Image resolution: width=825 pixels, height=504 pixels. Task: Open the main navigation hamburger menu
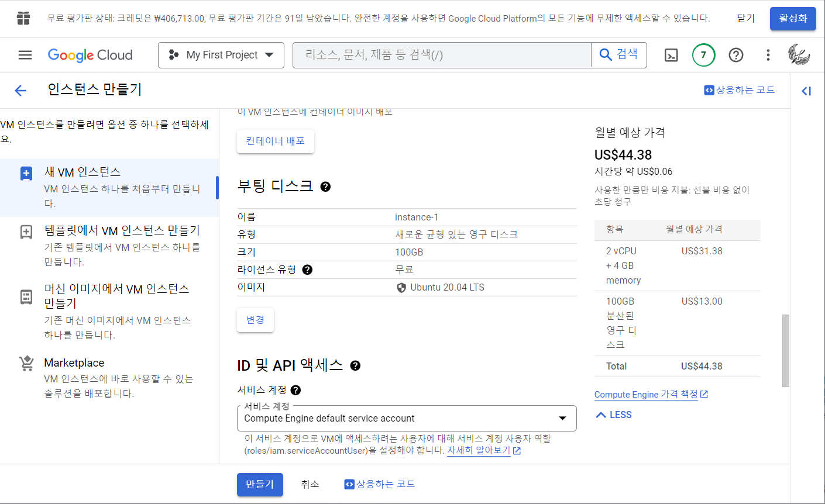pos(25,55)
